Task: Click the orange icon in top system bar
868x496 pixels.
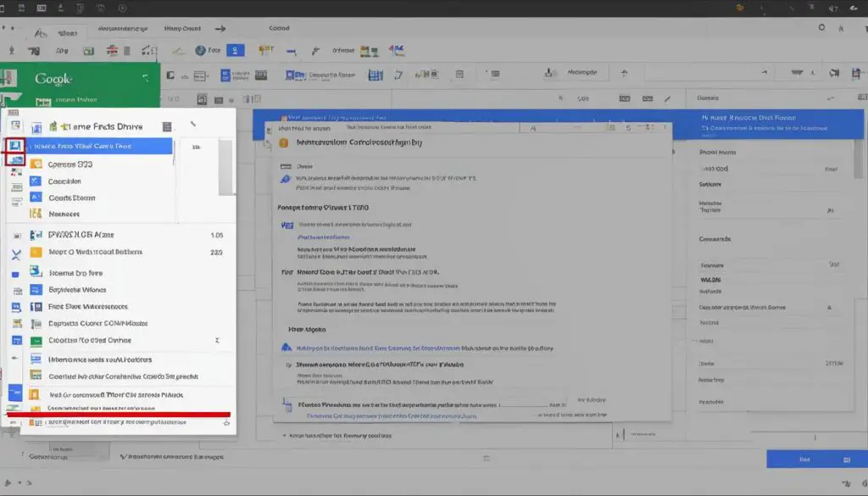Action: click(740, 8)
